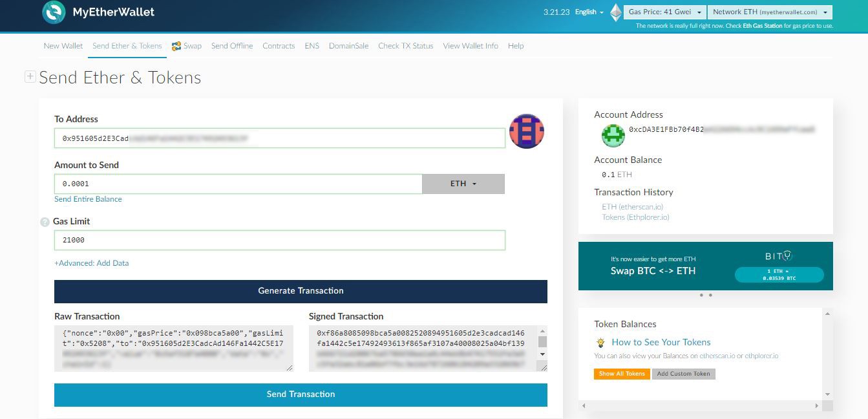The height and width of the screenshot is (419, 868).
Task: Switch to the Contracts tab
Action: point(279,46)
